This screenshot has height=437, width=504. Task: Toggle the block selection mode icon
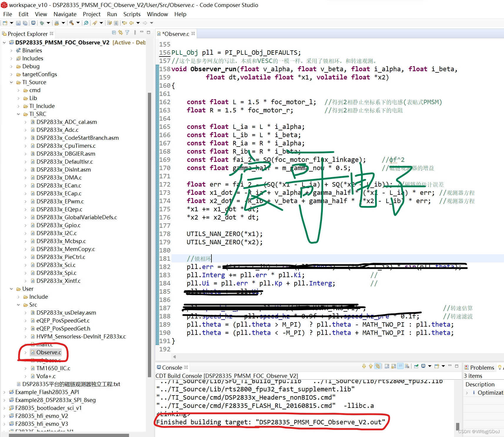[116, 23]
